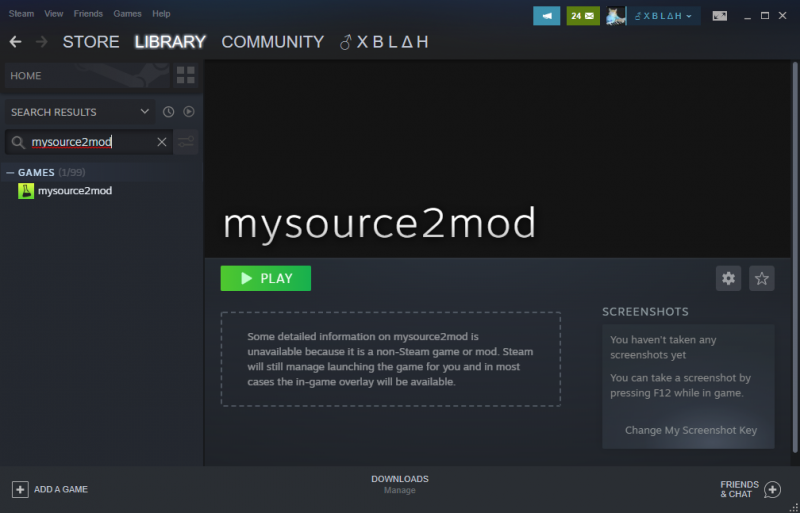The height and width of the screenshot is (513, 800).
Task: Switch to the LIBRARY tab
Action: tap(170, 42)
